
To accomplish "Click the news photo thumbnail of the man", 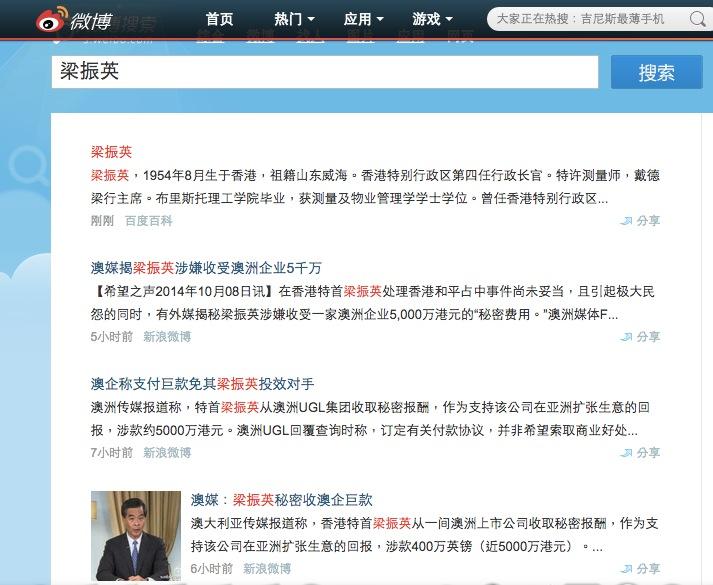I will 136,535.
